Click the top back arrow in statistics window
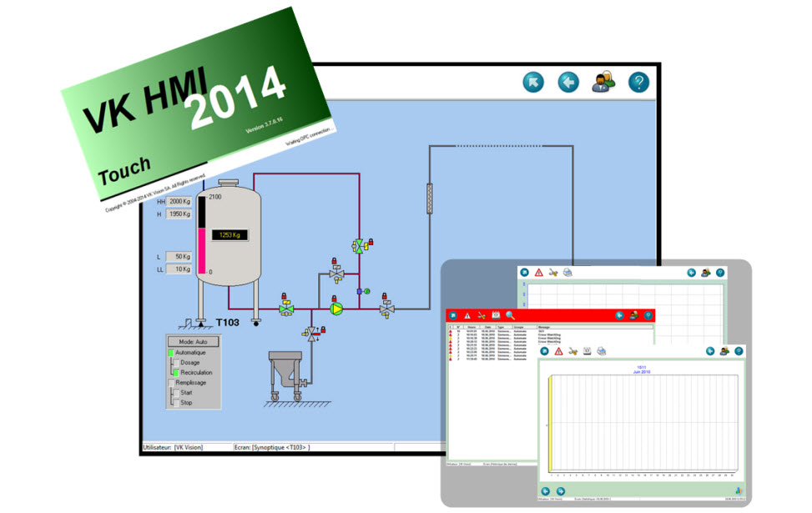This screenshot has width=812, height=513. pyautogui.click(x=710, y=351)
